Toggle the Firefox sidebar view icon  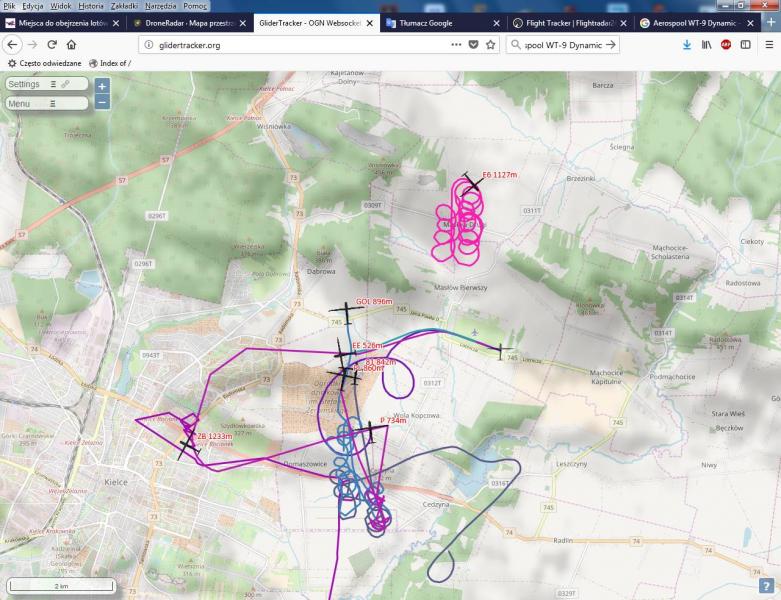pyautogui.click(x=746, y=45)
